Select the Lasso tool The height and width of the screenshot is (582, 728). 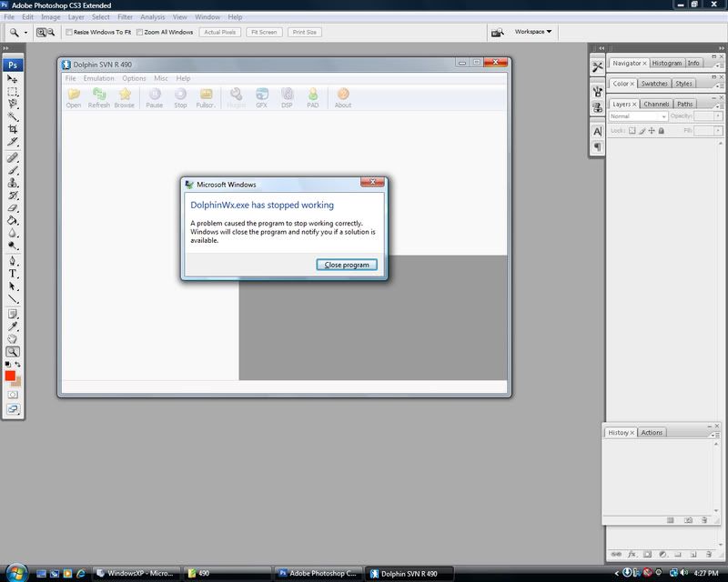point(13,104)
